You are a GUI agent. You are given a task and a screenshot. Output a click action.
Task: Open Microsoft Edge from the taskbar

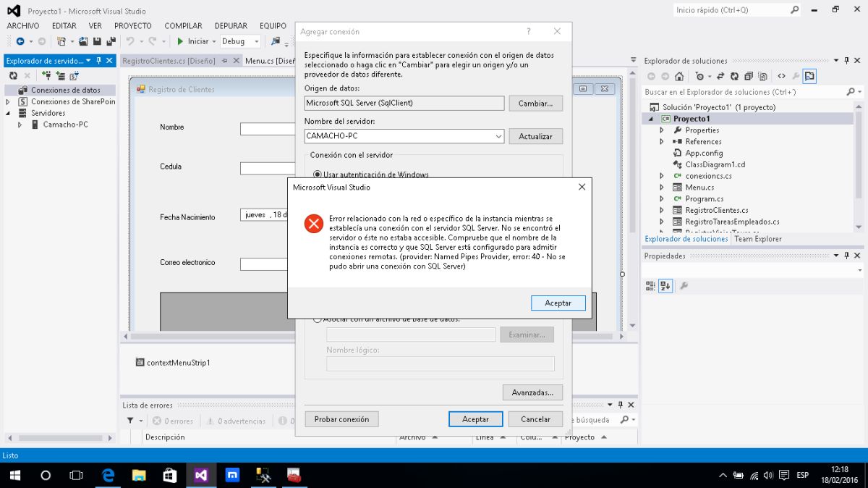point(109,476)
